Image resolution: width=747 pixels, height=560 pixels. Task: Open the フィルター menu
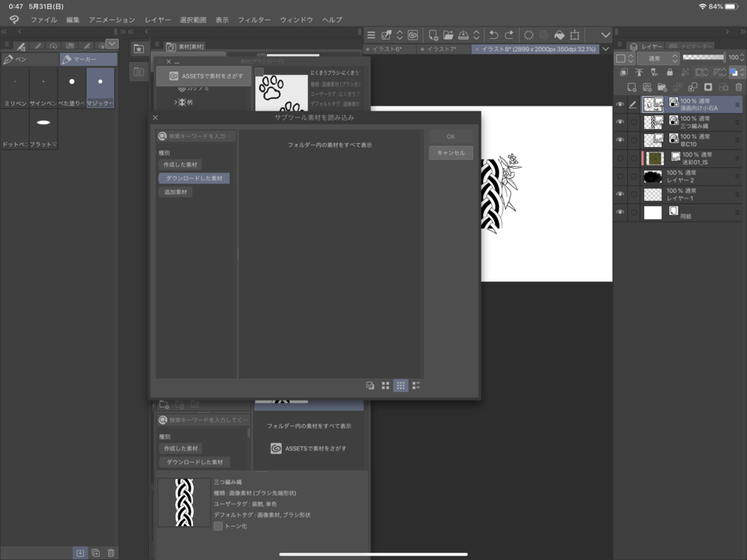[x=254, y=19]
